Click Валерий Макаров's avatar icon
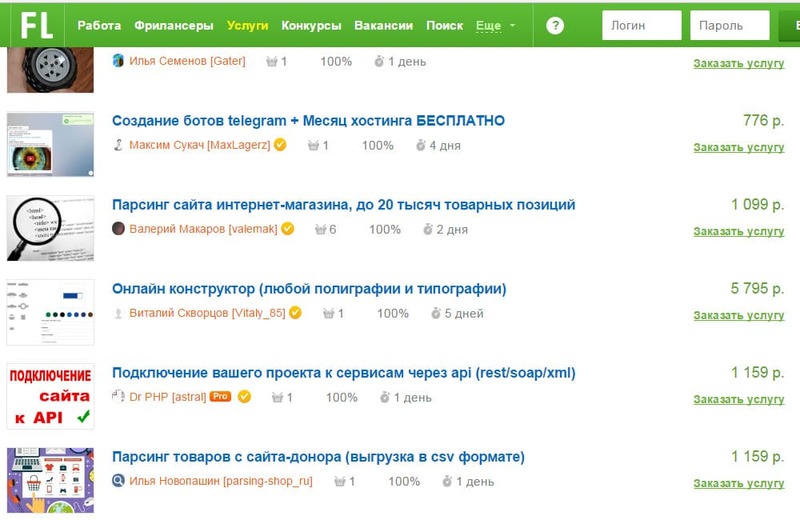Image resolution: width=800 pixels, height=520 pixels. [119, 229]
